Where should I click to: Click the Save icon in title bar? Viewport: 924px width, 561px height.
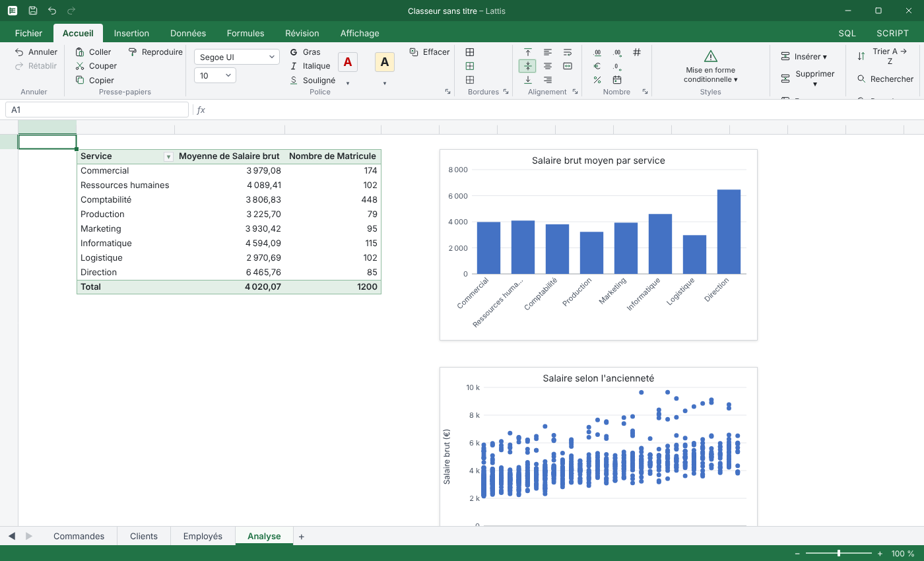pos(33,11)
